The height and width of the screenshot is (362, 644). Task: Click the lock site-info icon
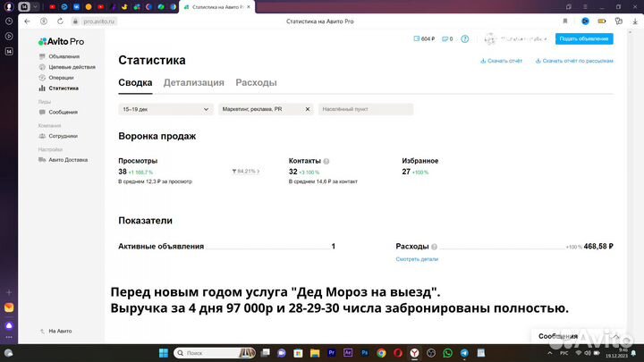(x=75, y=21)
